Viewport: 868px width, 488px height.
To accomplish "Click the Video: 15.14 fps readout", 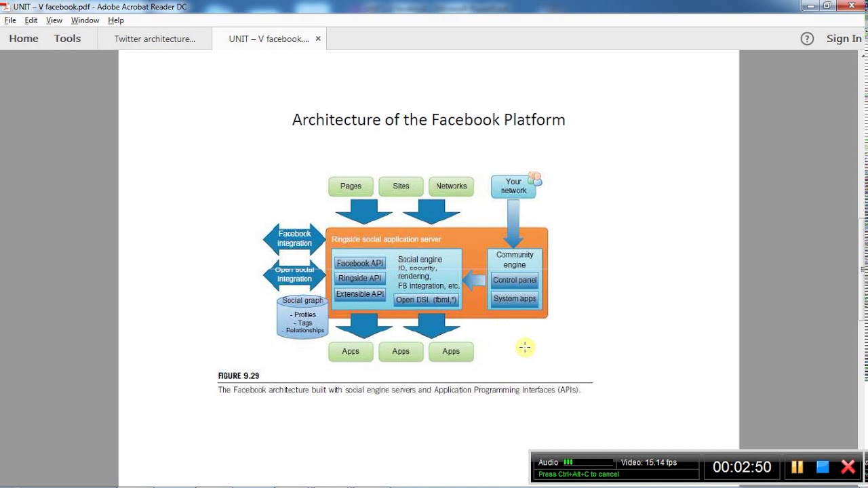I will (649, 462).
